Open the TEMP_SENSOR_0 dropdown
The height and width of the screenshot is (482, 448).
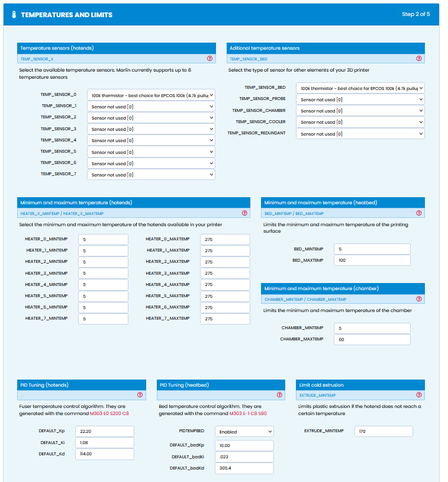point(151,95)
